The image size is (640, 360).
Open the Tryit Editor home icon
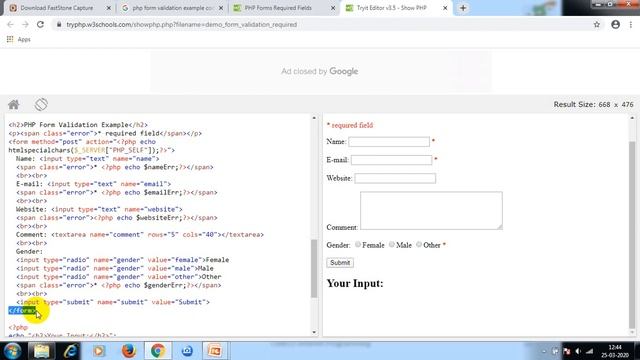[13, 104]
